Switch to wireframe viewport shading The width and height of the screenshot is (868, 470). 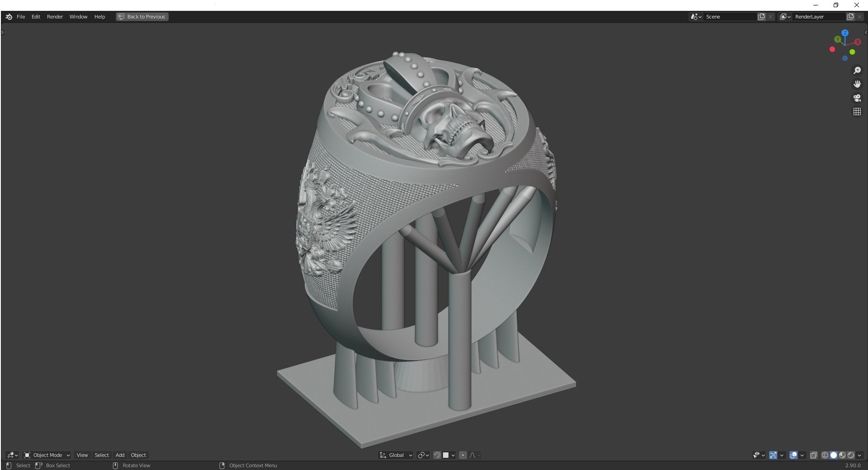tap(825, 455)
